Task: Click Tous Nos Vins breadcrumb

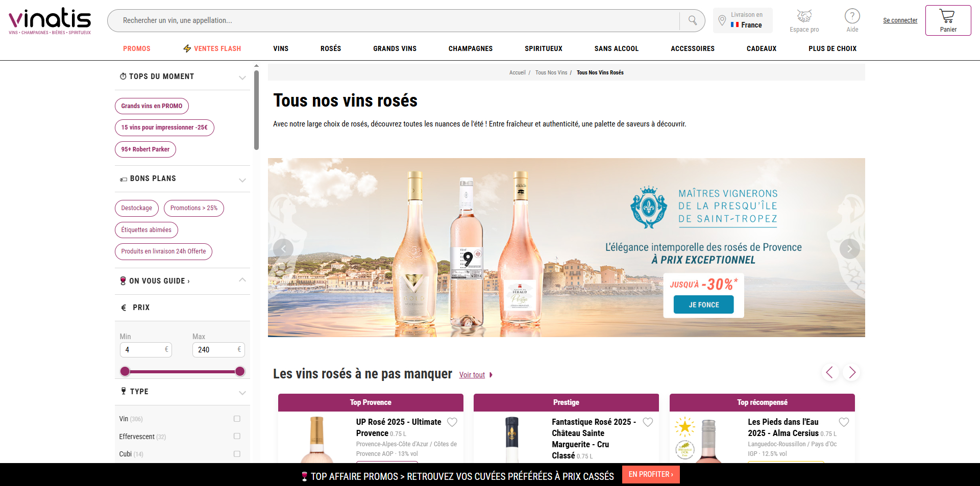Action: 551,72
